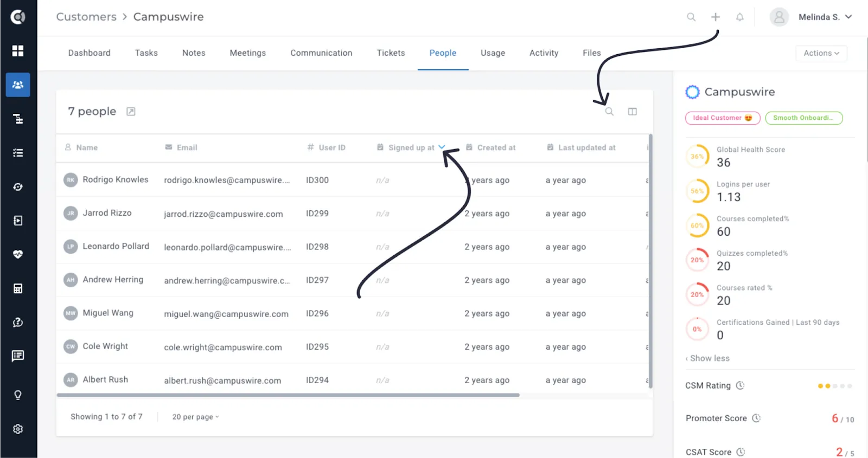Click leonardo.pollard email cell
Screen dimensions: 868x458
[227, 247]
